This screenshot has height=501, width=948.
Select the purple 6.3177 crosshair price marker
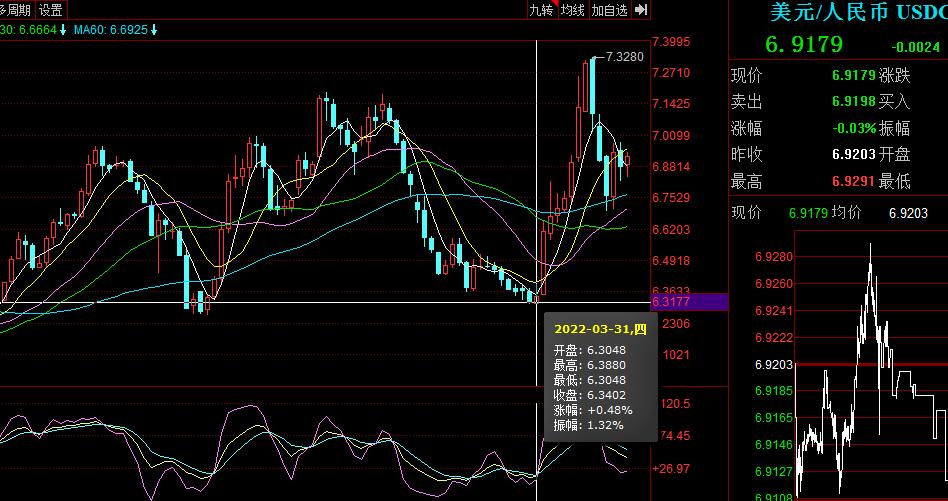coord(689,302)
